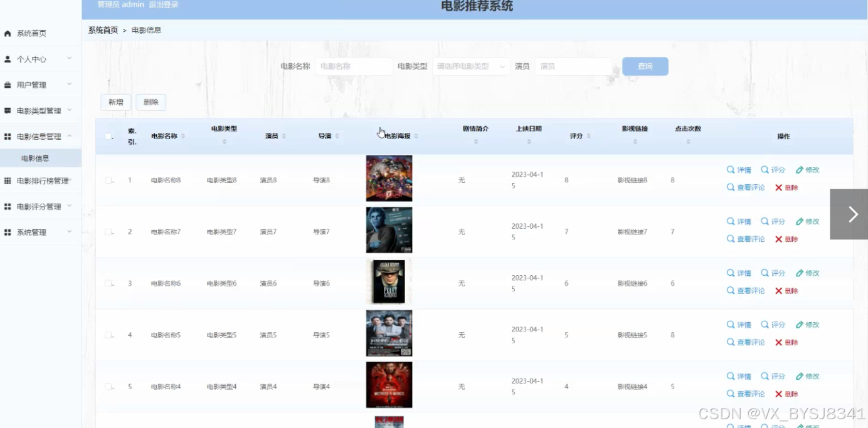This screenshot has height=428, width=868.
Task: Click poster thumbnail of 电影名称4
Action: tap(389, 385)
